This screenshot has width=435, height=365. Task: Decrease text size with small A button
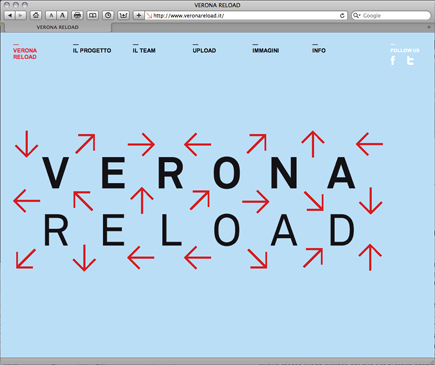(x=51, y=15)
